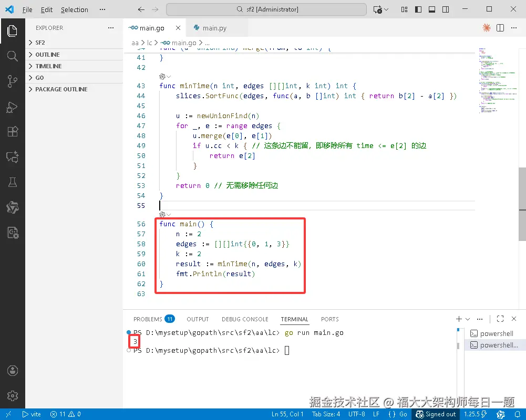The width and height of the screenshot is (526, 420).
Task: Open the Source Control view
Action: point(13,81)
